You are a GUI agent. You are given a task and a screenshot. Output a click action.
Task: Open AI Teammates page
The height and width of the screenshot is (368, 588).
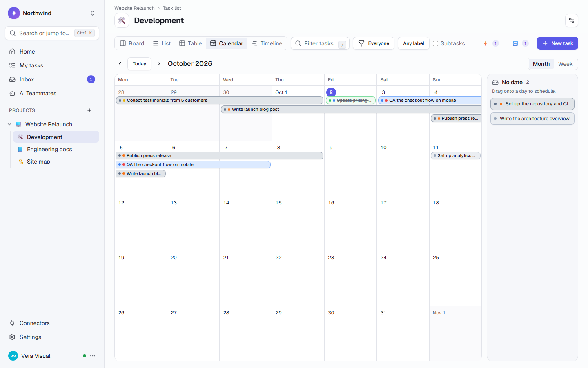[52, 93]
